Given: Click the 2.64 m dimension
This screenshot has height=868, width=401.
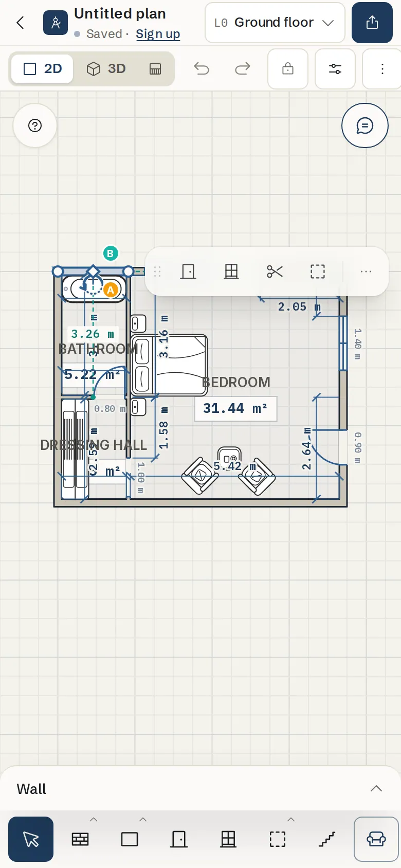Looking at the screenshot, I should click(x=307, y=448).
